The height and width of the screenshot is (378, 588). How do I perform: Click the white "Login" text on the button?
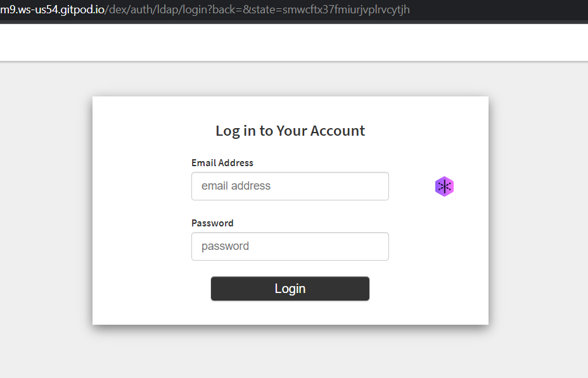(x=290, y=289)
